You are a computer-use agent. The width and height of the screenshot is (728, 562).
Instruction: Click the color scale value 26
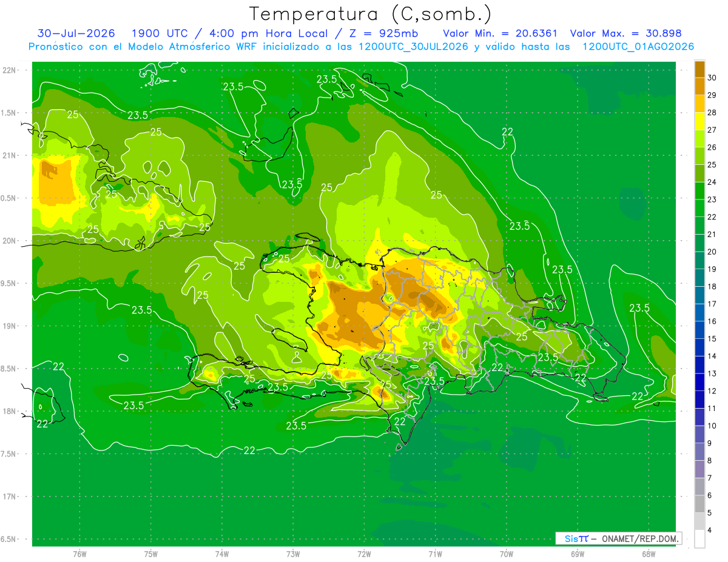(x=712, y=147)
